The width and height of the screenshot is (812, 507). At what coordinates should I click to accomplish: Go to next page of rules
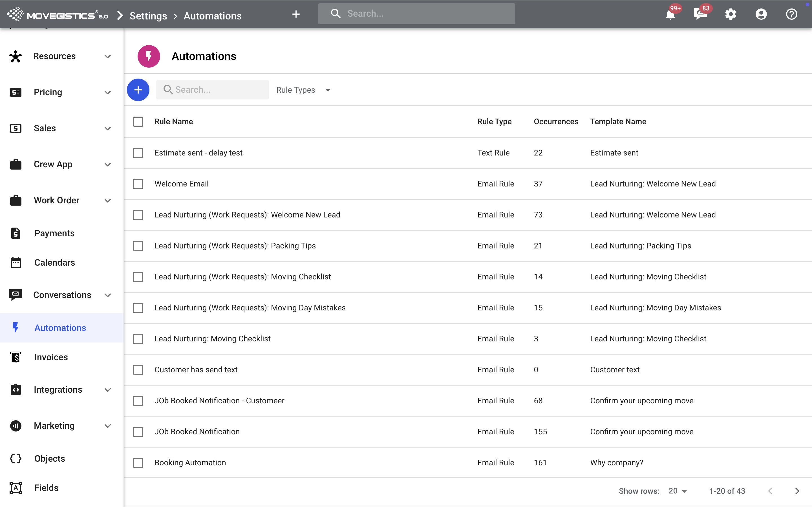pyautogui.click(x=797, y=491)
